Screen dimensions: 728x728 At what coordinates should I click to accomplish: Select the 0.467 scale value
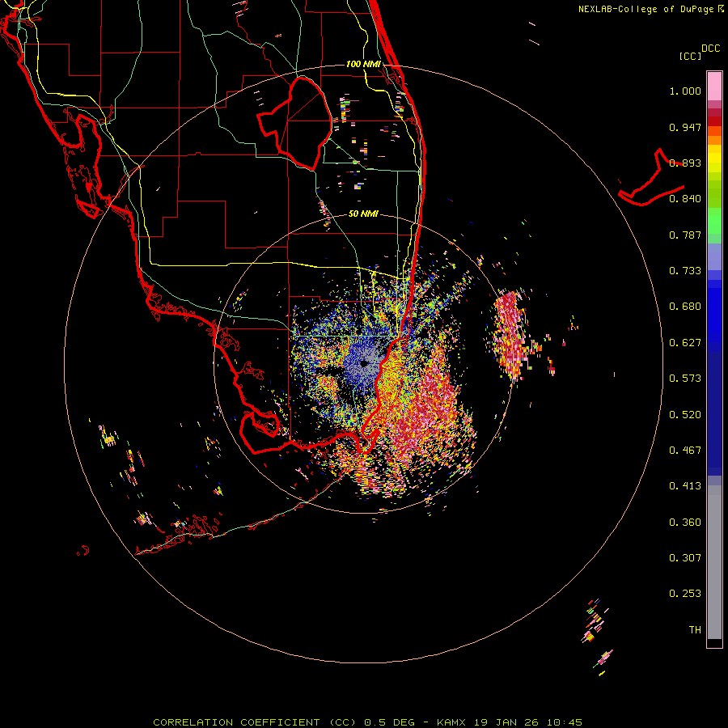click(x=685, y=451)
